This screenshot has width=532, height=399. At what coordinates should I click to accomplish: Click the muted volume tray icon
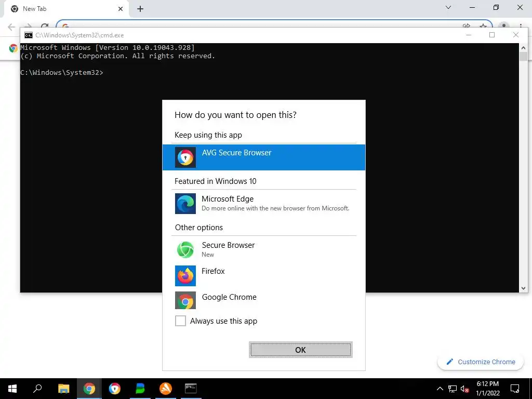pos(464,389)
